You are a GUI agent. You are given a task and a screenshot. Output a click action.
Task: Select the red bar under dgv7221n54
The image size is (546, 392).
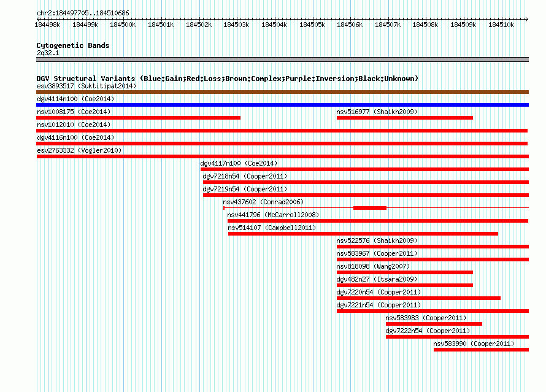pyautogui.click(x=433, y=311)
